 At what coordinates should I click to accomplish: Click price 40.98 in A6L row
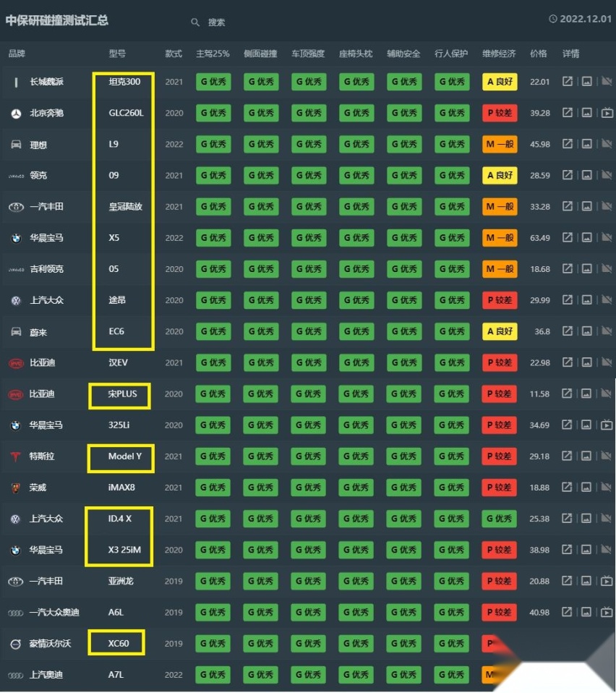[539, 612]
